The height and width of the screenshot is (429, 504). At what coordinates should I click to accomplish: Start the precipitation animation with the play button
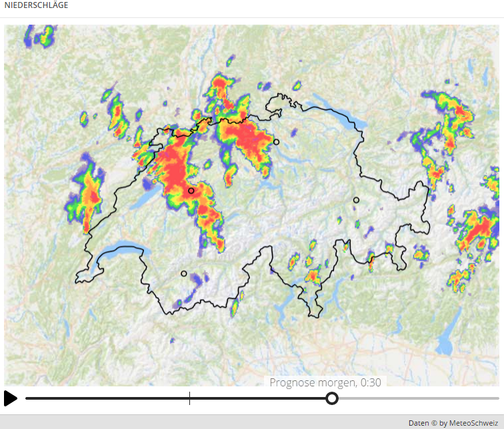10,398
